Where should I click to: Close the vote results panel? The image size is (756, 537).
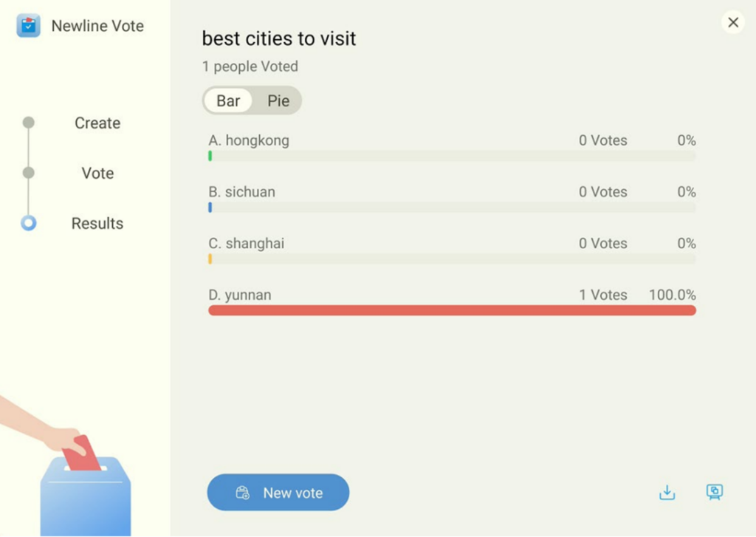tap(733, 22)
